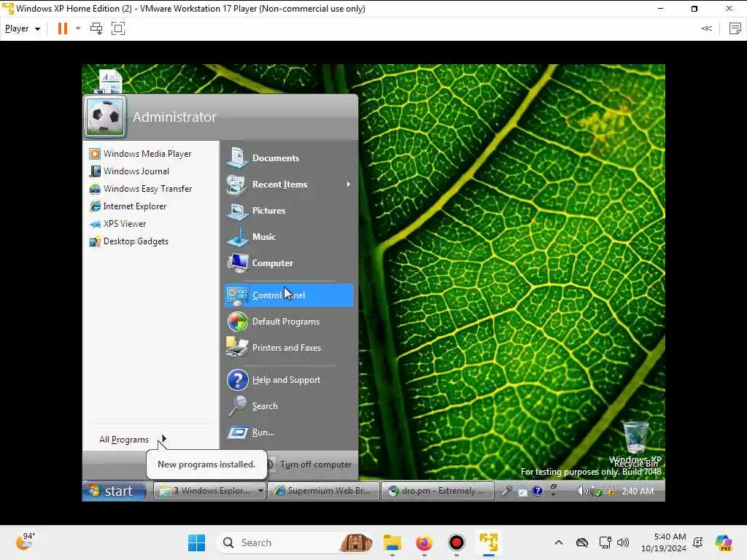Open host notifications bell icon
The height and width of the screenshot is (560, 747).
click(x=698, y=542)
